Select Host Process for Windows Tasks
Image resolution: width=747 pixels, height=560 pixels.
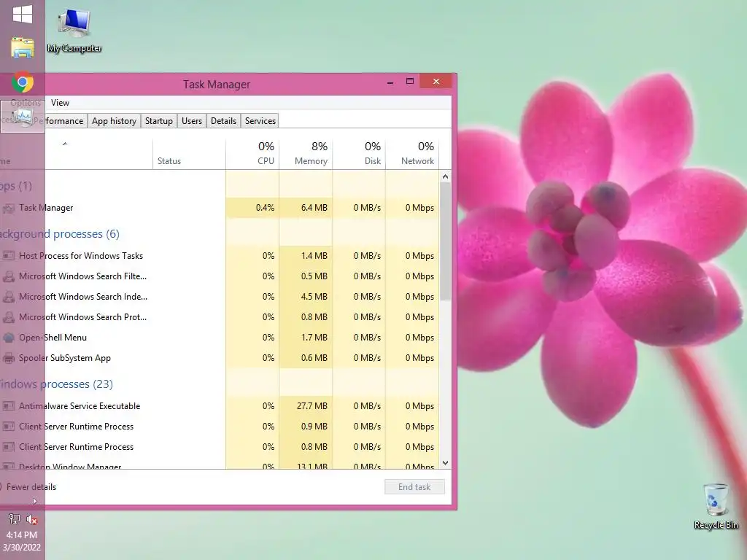(x=219, y=256)
